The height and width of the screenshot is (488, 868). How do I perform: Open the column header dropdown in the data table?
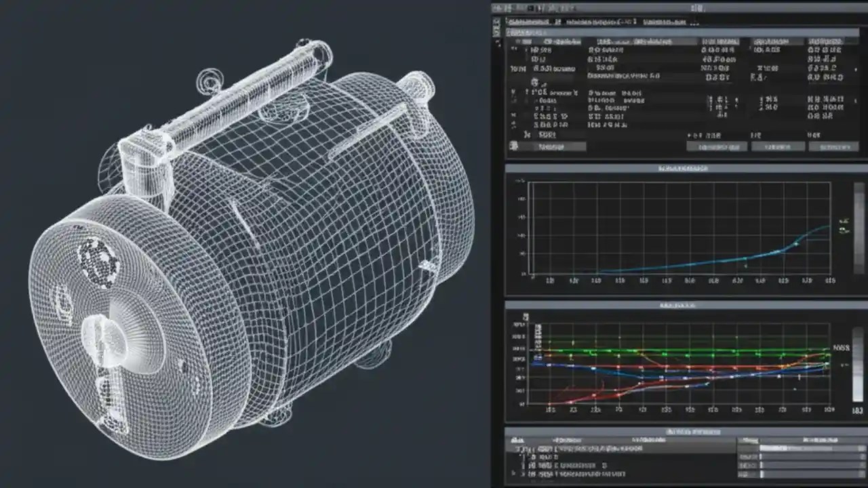549,41
